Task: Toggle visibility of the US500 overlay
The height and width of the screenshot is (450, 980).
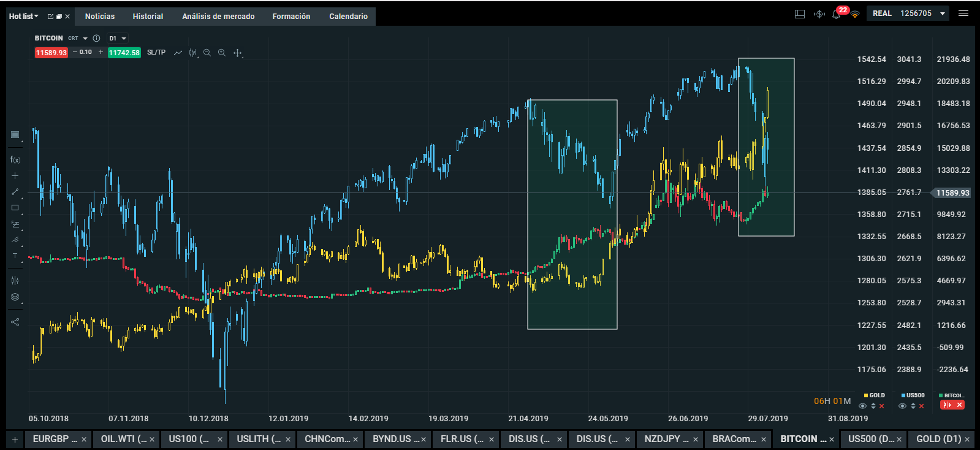Action: click(902, 406)
